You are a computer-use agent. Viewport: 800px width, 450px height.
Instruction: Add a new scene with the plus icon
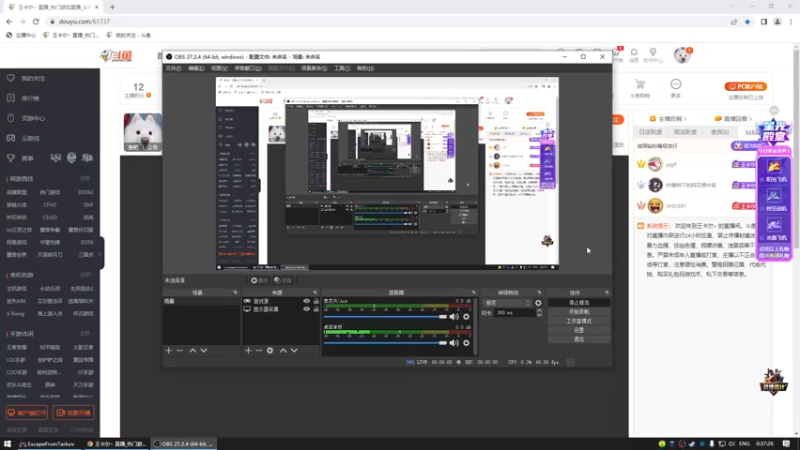(x=169, y=351)
